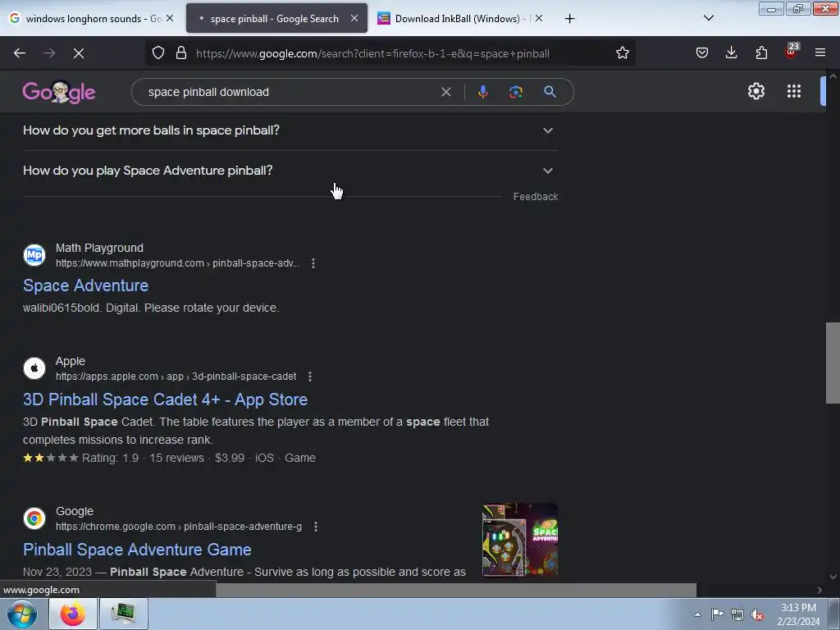
Task: Click the Google doodle logo
Action: 59,92
